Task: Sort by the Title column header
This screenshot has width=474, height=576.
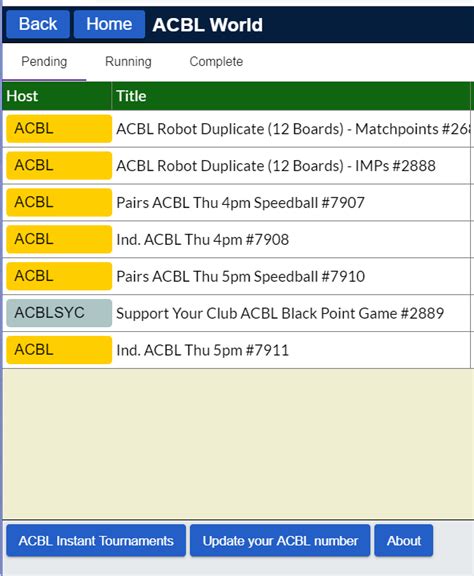Action: pyautogui.click(x=291, y=96)
